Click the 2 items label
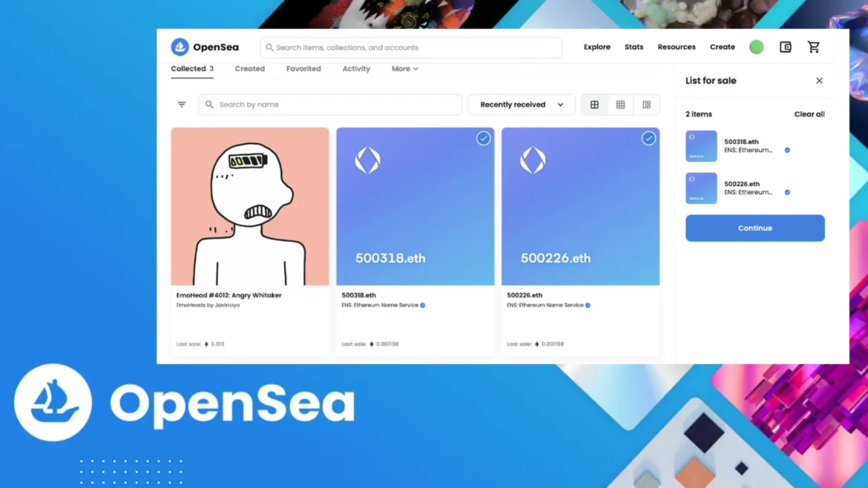The width and height of the screenshot is (868, 488). point(699,114)
